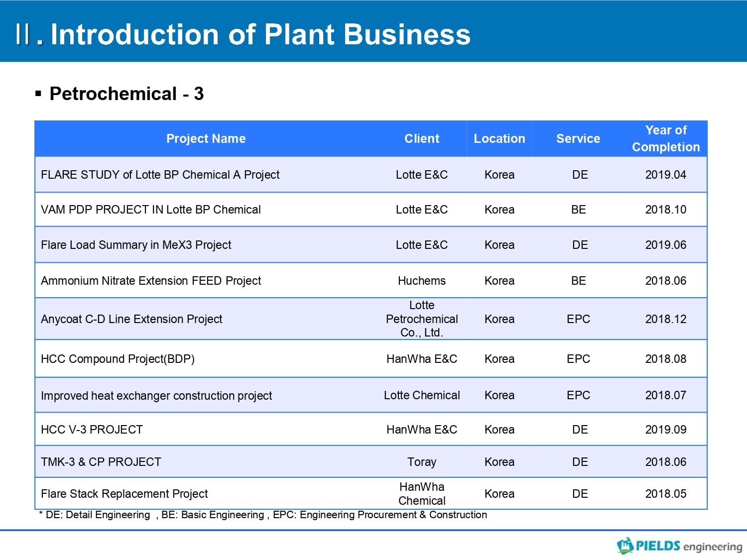Click completion date '2019.09'
The width and height of the screenshot is (747, 560).
(x=666, y=430)
